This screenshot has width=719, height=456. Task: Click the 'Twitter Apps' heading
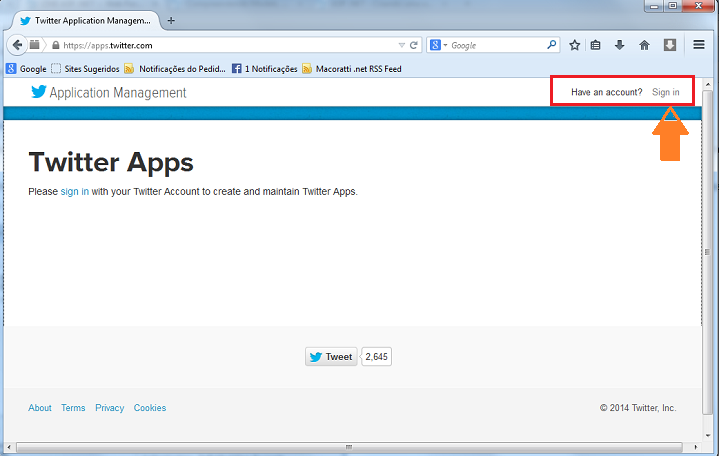[x=111, y=162]
